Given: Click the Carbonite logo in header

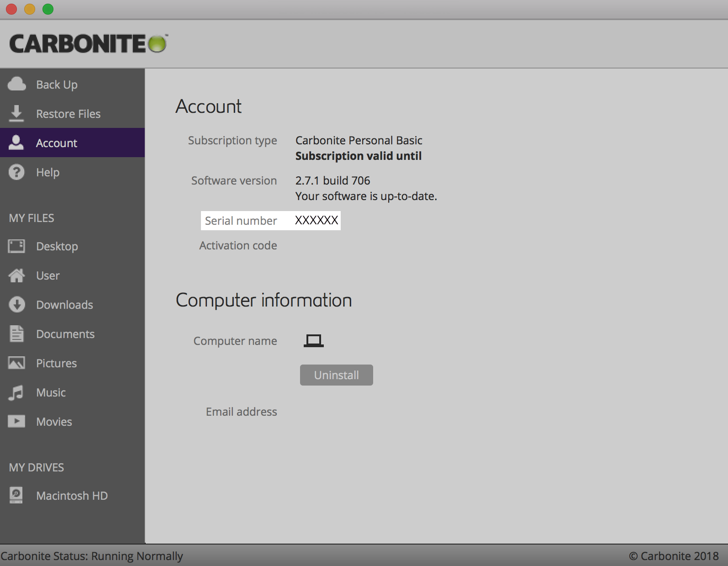Looking at the screenshot, I should pyautogui.click(x=88, y=44).
